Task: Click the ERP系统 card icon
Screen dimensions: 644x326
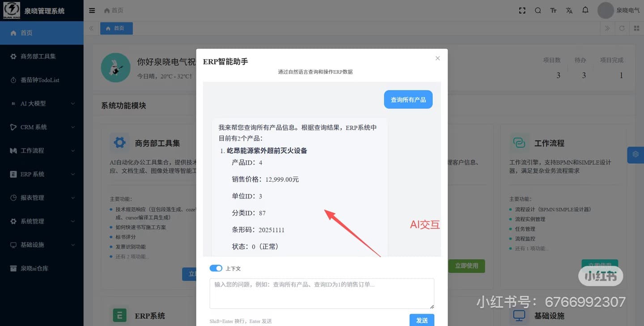Action: point(119,315)
